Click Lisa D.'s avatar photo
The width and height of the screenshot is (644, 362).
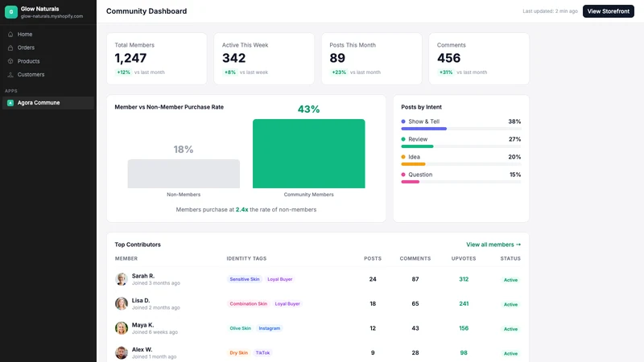click(122, 304)
